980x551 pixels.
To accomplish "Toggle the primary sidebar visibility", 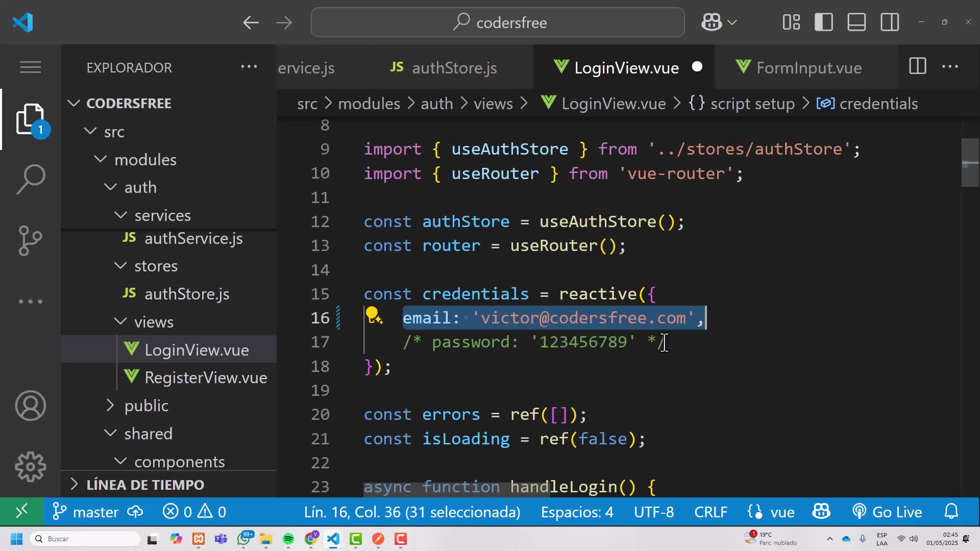I will [x=824, y=22].
